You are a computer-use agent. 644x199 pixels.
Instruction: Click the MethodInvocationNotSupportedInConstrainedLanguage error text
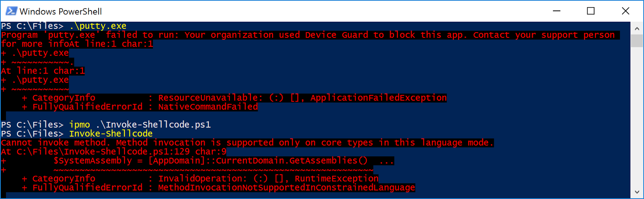click(286, 188)
